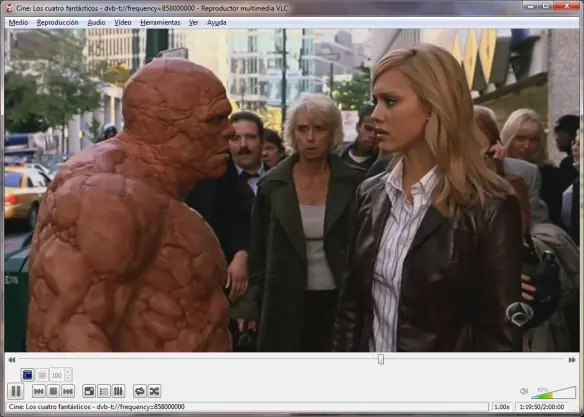Open the Medio menu
Image resolution: width=584 pixels, height=417 pixels.
coord(18,22)
